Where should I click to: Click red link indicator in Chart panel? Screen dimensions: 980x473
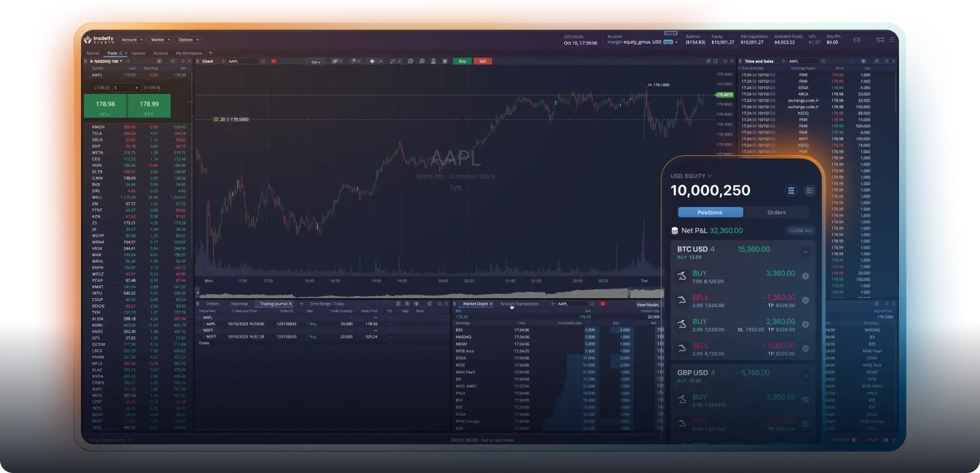click(x=274, y=61)
